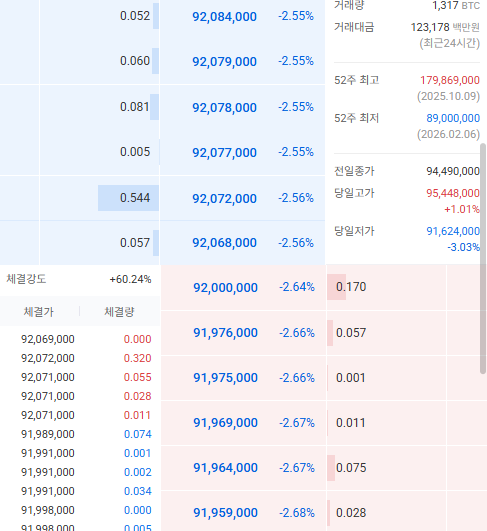487x531 pixels.
Task: Click trading amount 123,178 백만원
Action: [445, 27]
